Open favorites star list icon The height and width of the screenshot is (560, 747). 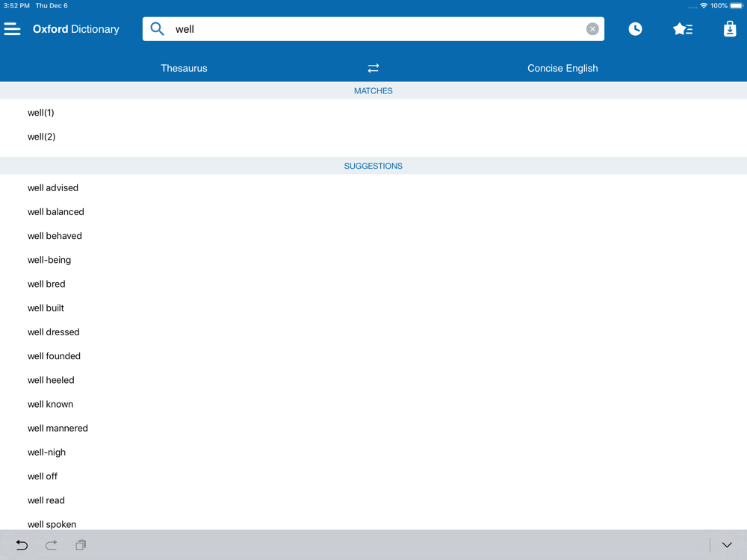(x=683, y=29)
